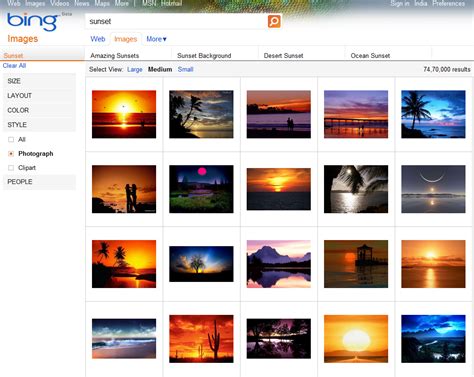Open Preferences link
Image resolution: width=474 pixels, height=377 pixels.
tap(448, 3)
